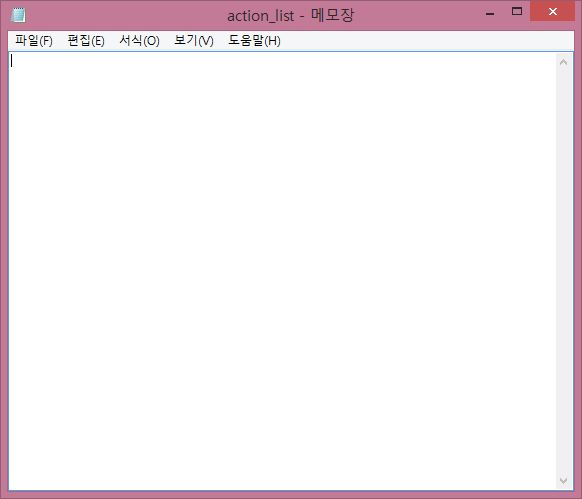Open the 보기(V) menu
The image size is (582, 499).
[194, 40]
